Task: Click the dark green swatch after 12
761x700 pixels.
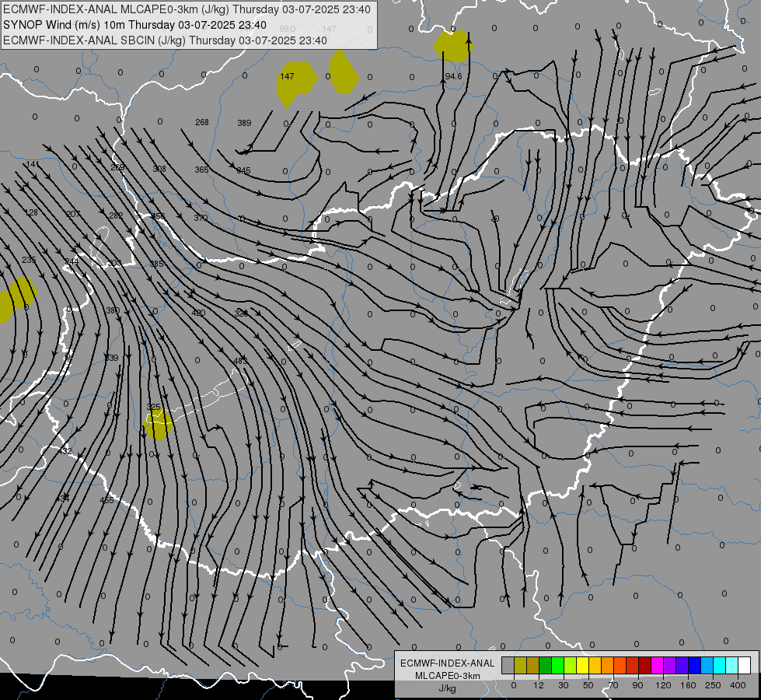Action: point(545,665)
